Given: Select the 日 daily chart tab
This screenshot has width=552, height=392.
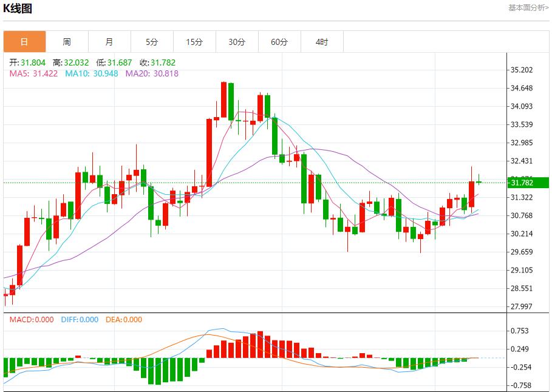Looking at the screenshot, I should tap(24, 42).
